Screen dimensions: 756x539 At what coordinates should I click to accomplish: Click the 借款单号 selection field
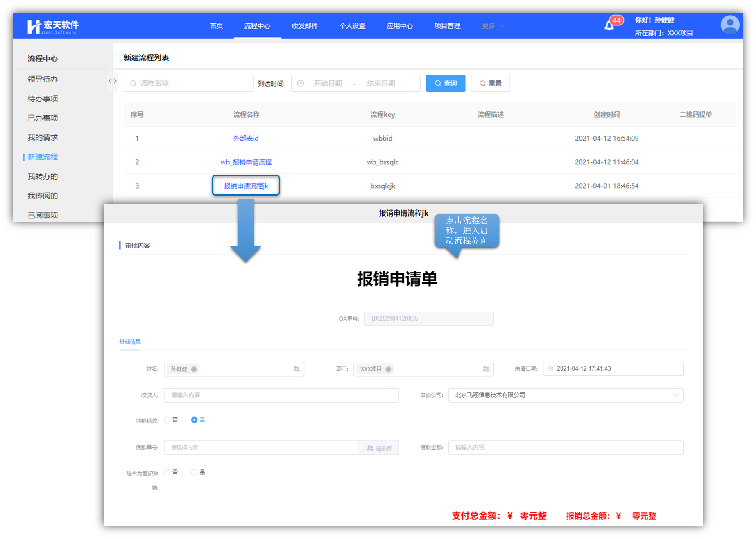click(261, 448)
